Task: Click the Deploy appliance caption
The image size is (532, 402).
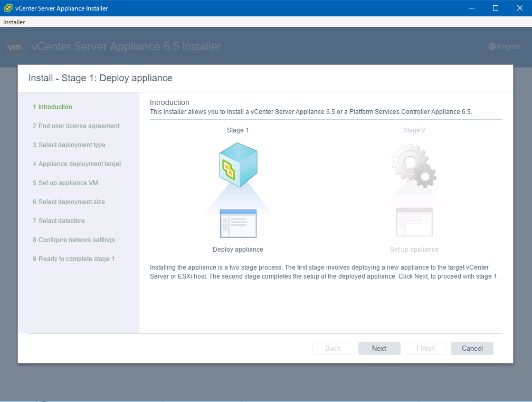Action: tap(238, 250)
